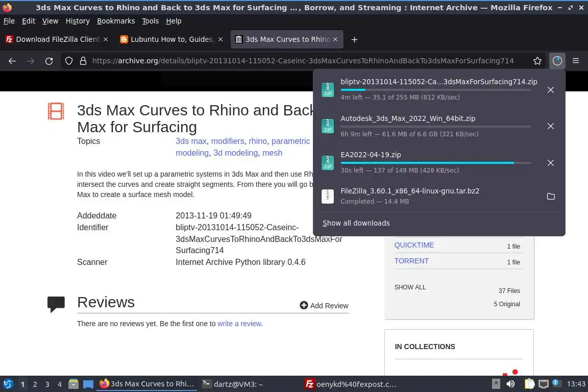
Task: Click the FileZilla archive file icon
Action: click(x=327, y=196)
